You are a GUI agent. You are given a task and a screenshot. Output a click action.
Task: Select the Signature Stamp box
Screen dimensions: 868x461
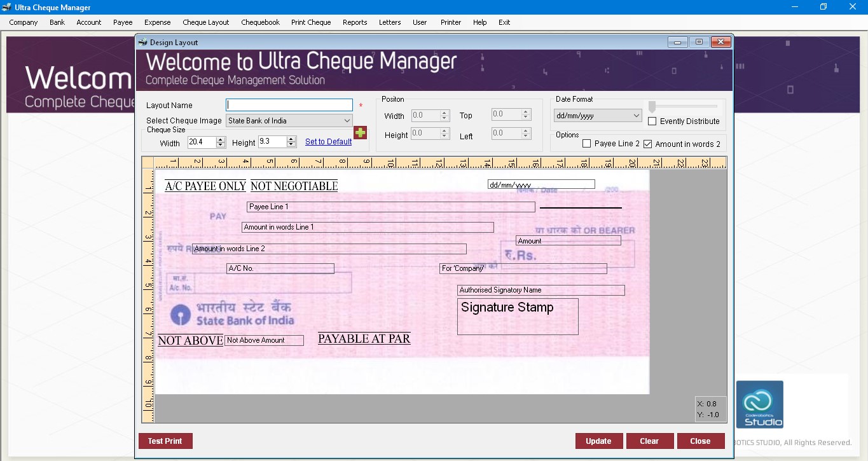pyautogui.click(x=518, y=317)
